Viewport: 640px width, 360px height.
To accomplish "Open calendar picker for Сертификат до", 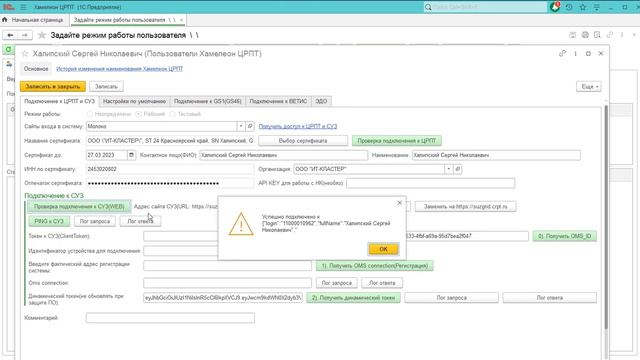I will [131, 155].
